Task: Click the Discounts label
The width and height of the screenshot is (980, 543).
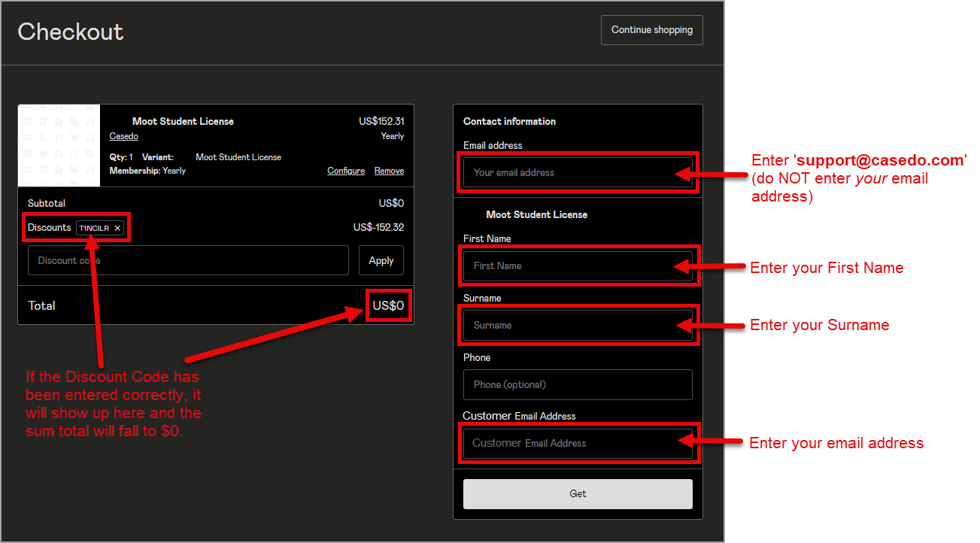Action: coord(50,227)
